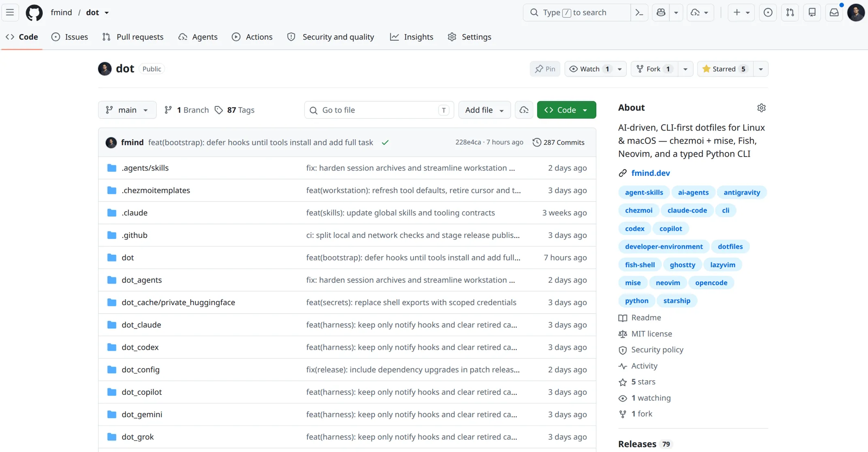Open the Actions tab
The height and width of the screenshot is (452, 868).
pos(252,37)
